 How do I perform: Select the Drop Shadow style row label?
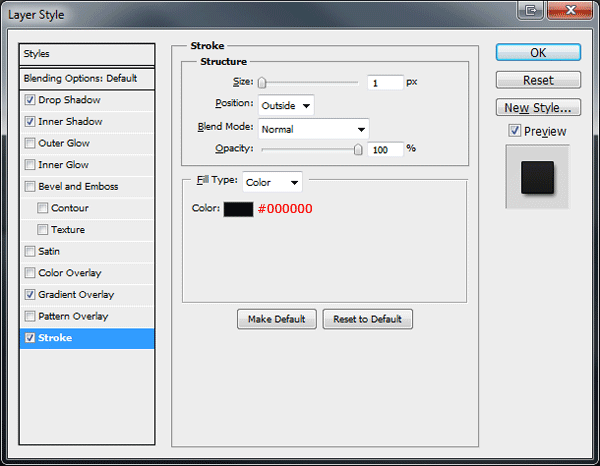coord(69,100)
